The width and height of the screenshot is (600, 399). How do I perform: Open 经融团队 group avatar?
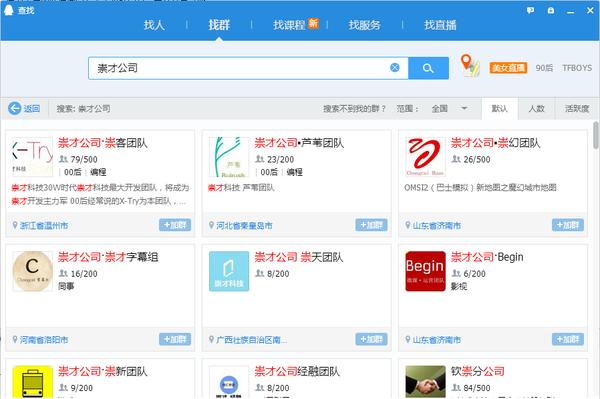click(229, 382)
